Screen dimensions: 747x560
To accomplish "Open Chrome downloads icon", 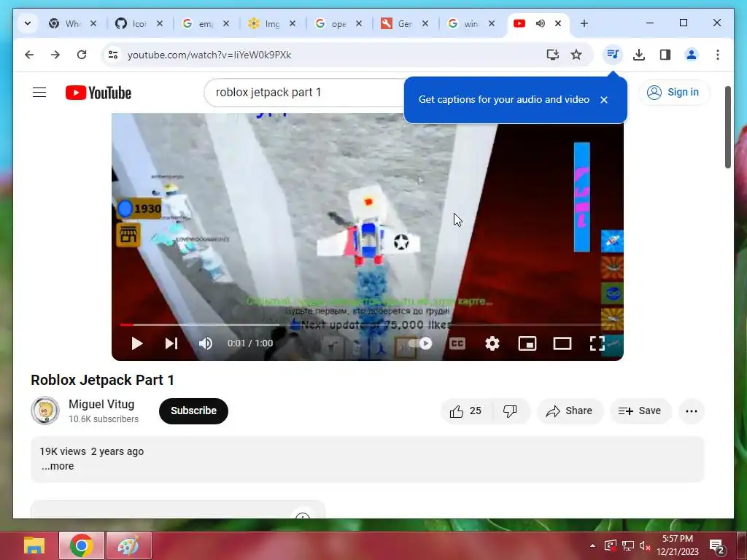I will point(639,55).
